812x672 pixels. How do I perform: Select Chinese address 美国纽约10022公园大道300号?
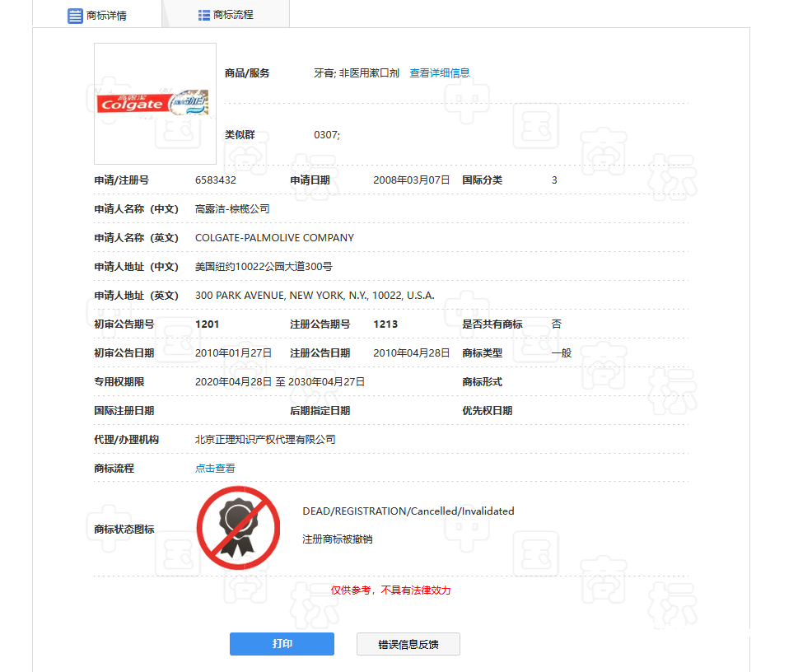(x=264, y=267)
